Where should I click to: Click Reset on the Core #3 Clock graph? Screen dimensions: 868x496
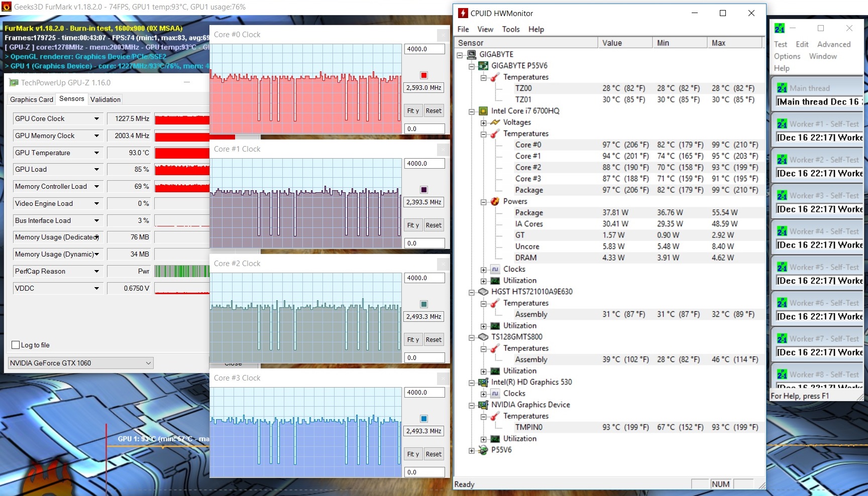[x=433, y=454]
